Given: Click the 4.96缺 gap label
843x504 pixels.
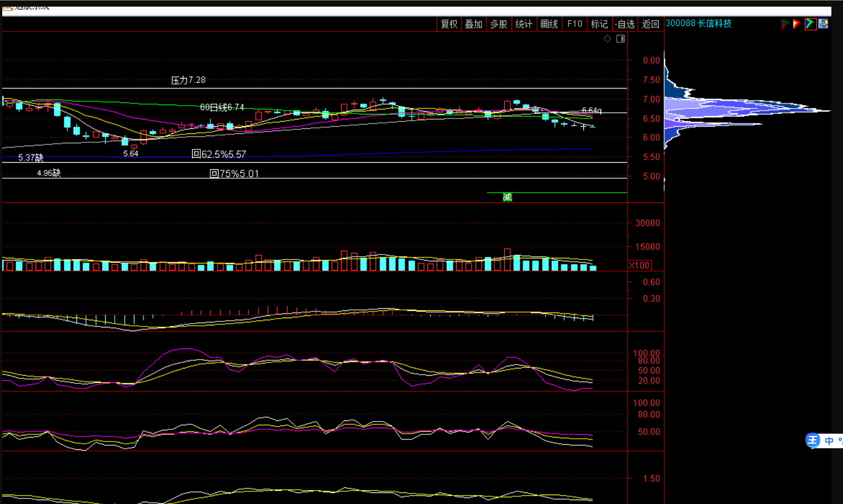Looking at the screenshot, I should coord(49,173).
